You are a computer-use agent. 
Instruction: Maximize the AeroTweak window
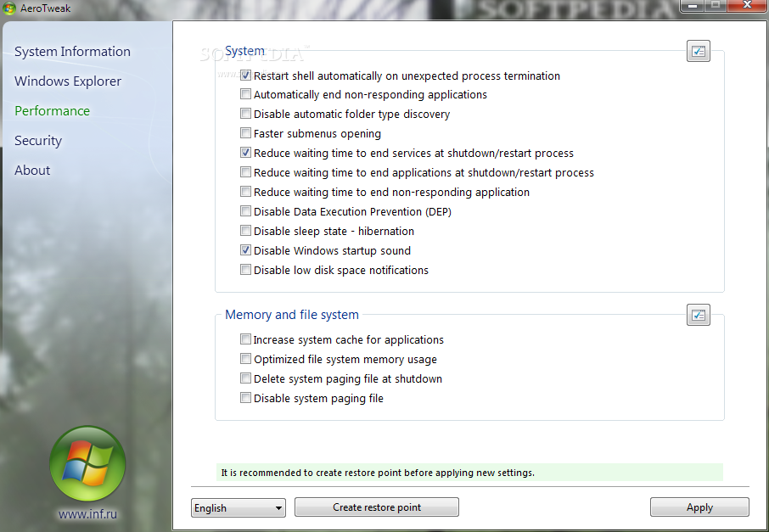716,6
